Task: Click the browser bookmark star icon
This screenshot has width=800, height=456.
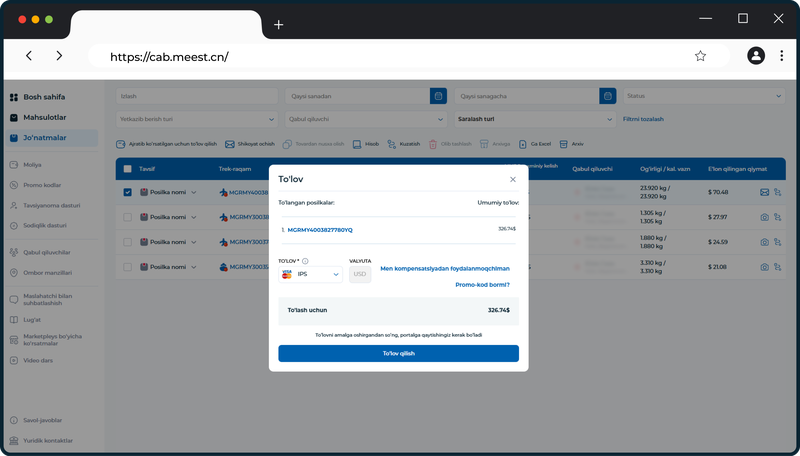Action: point(700,56)
